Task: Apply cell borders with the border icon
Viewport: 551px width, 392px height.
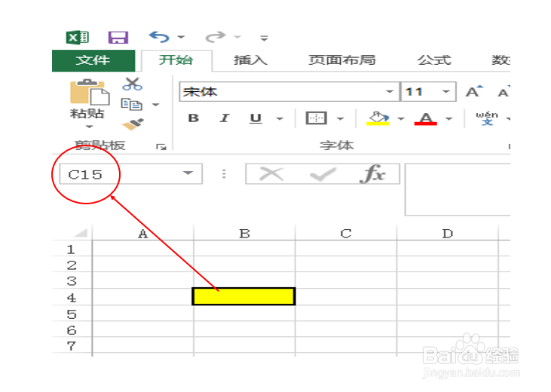Action: point(317,118)
